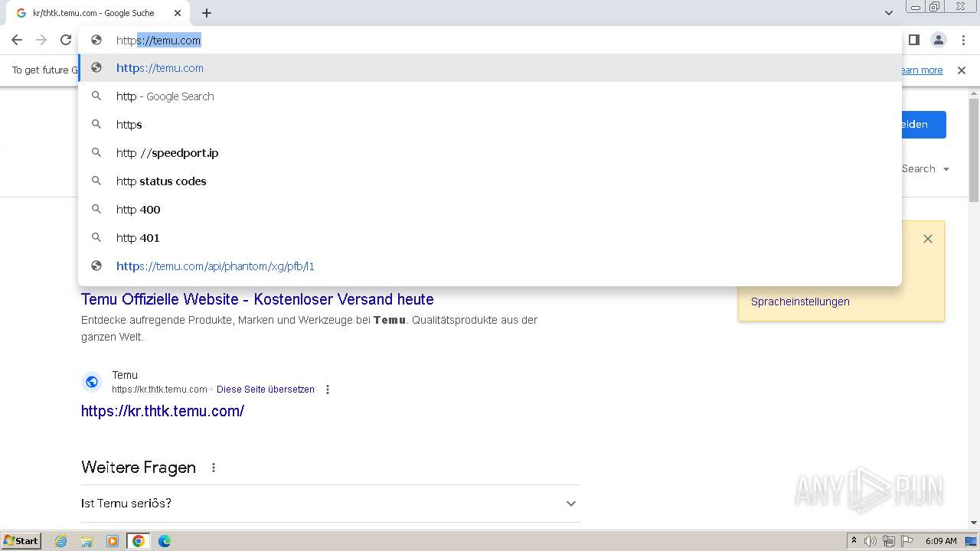This screenshot has height=551, width=980.
Task: Click the page vertical scrollbar
Action: [x=974, y=149]
